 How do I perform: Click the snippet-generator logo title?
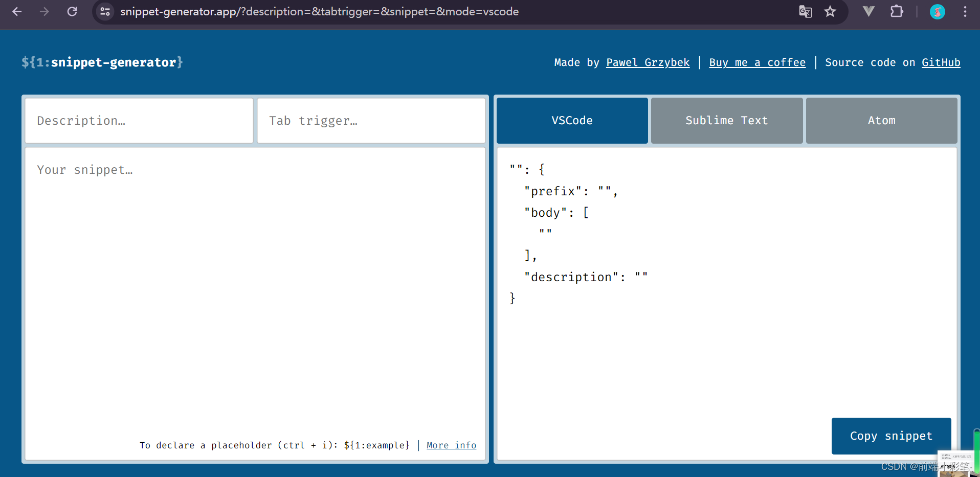[x=102, y=62]
